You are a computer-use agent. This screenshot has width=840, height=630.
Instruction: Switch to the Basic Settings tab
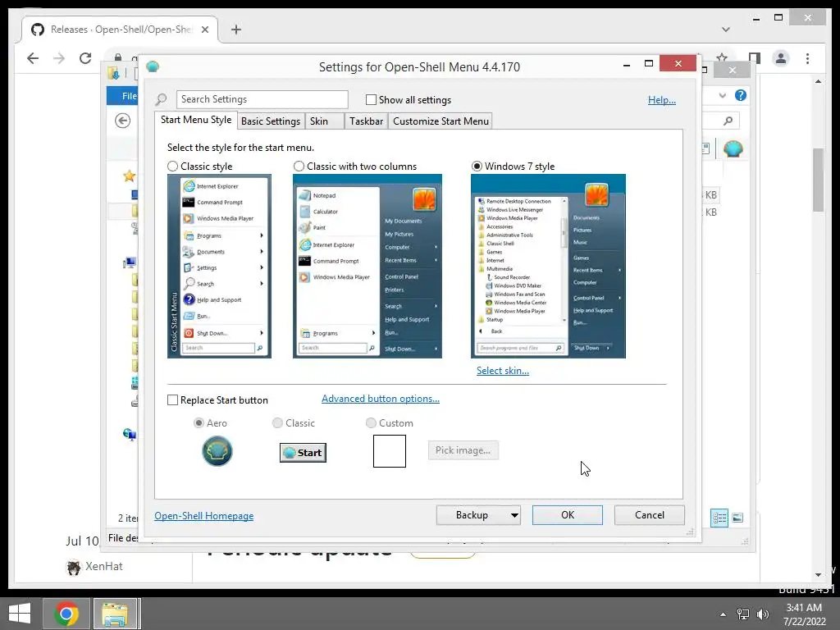coord(271,121)
